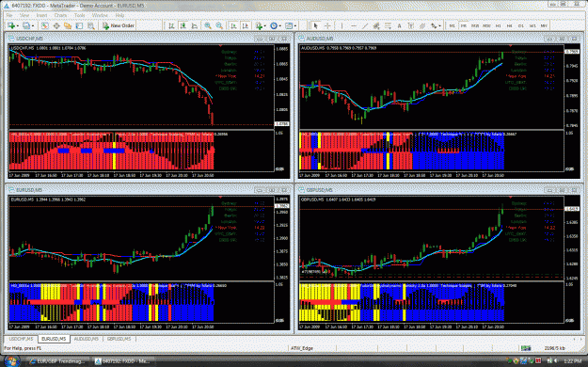Select the Crosshair tool

point(327,25)
